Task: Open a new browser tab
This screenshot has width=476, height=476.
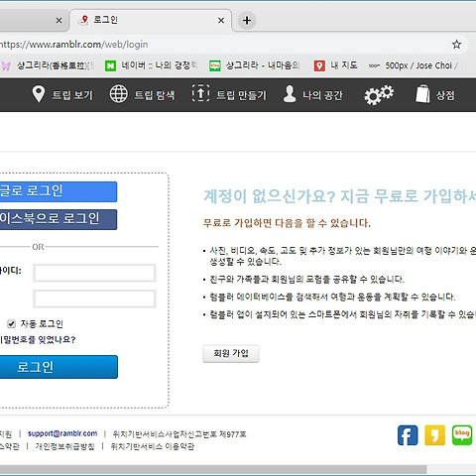Action: pos(247,21)
